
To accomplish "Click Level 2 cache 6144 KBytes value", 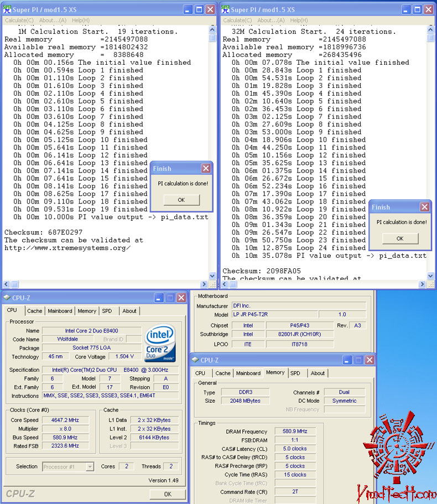I will tap(154, 437).
